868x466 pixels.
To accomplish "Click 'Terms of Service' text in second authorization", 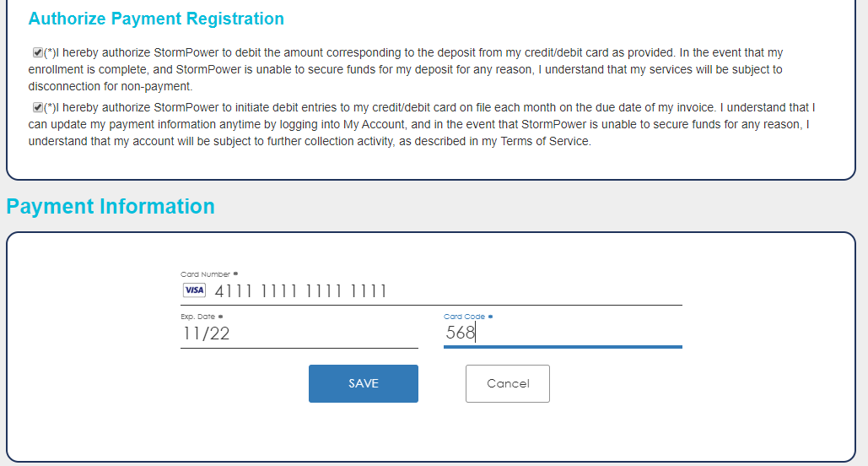I will click(545, 141).
